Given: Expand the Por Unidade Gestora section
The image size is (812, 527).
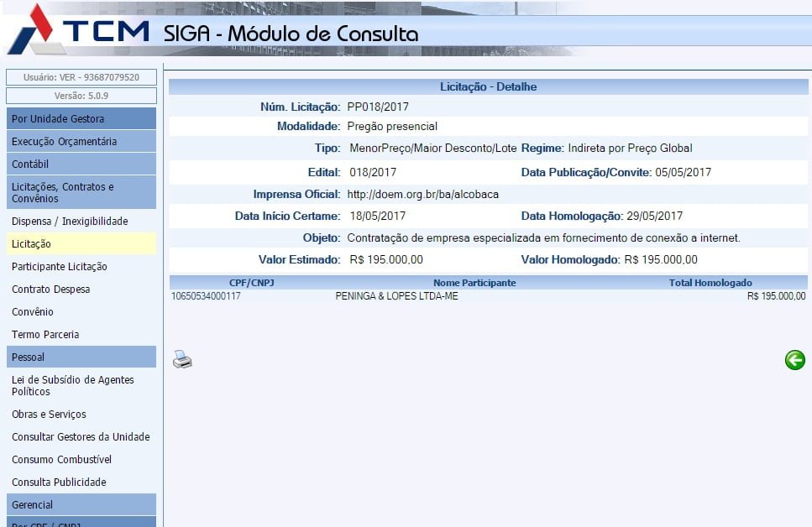Looking at the screenshot, I should pos(81,119).
